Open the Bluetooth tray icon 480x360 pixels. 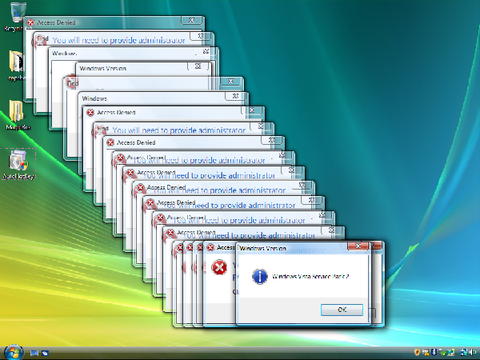pos(434,352)
